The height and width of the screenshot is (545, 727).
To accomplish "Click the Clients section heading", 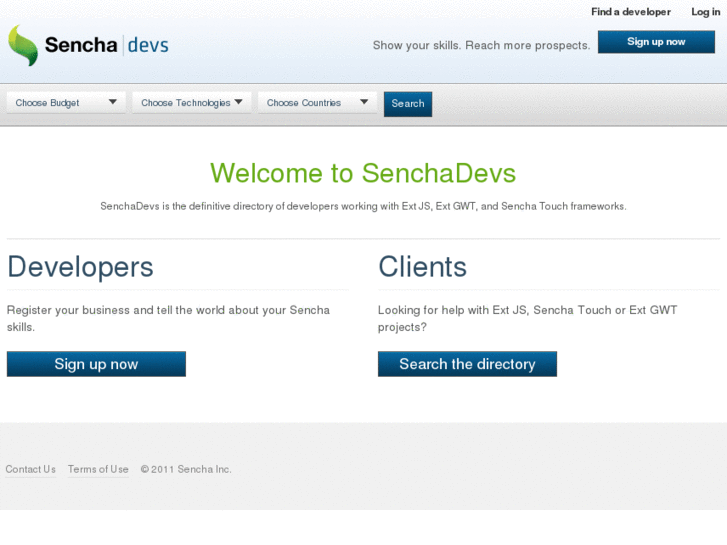I will [422, 267].
